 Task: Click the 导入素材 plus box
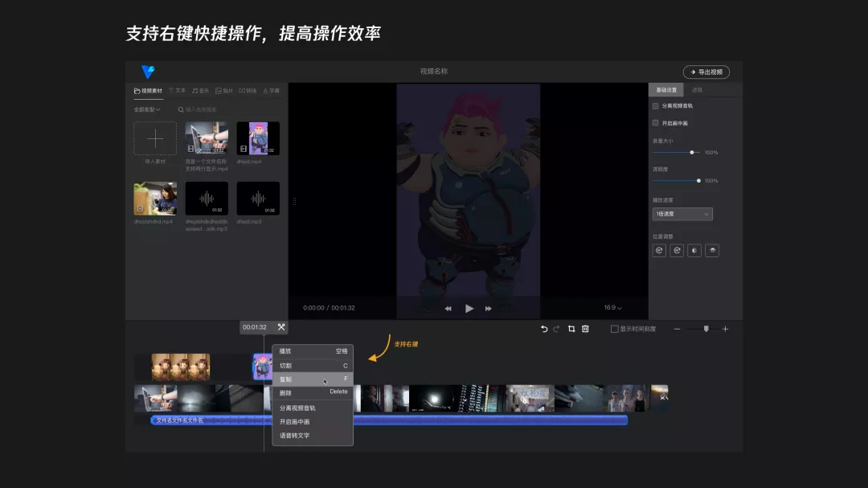coord(155,138)
